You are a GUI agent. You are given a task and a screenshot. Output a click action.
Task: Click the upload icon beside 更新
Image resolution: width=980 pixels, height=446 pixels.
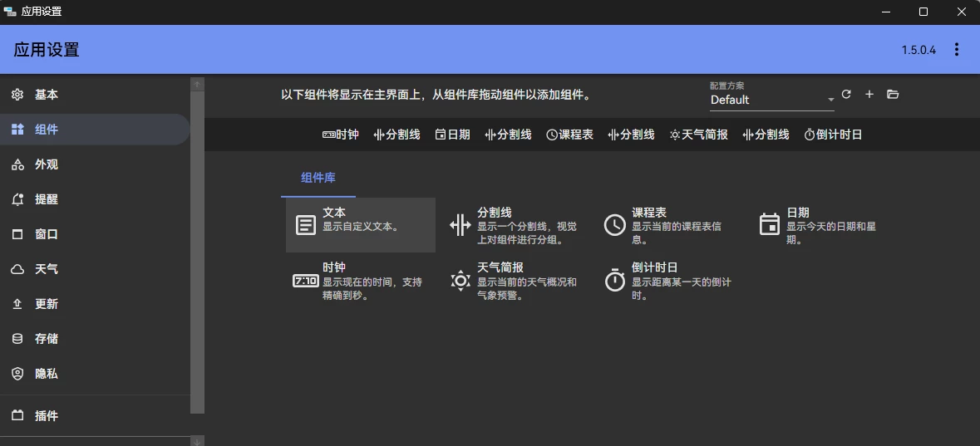click(17, 304)
